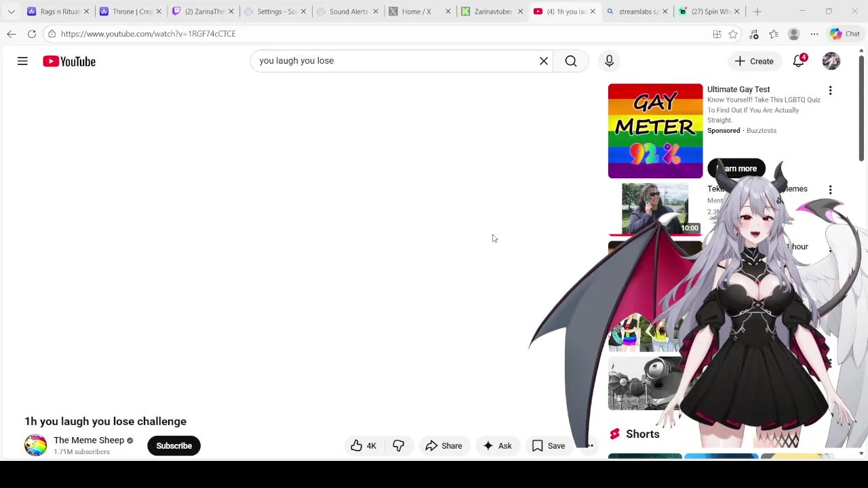This screenshot has width=868, height=488.
Task: Click the '1h you laugh you lose challenge' title
Action: click(x=105, y=422)
